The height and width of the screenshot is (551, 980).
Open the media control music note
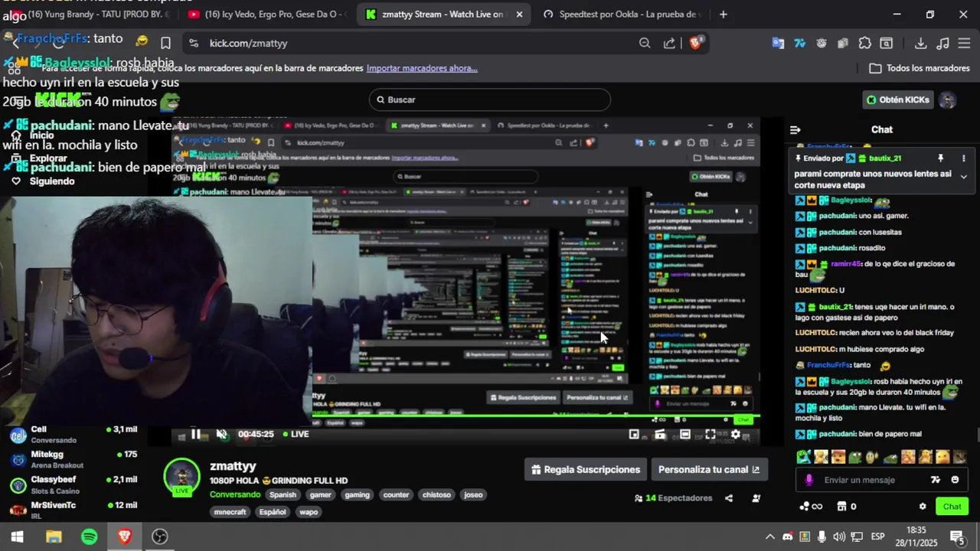click(943, 43)
